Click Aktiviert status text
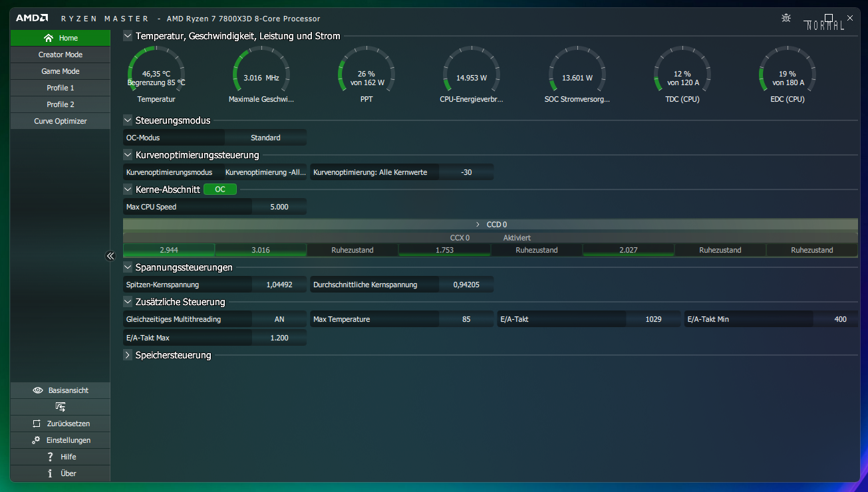Screen dimensions: 868x492 tap(517, 237)
